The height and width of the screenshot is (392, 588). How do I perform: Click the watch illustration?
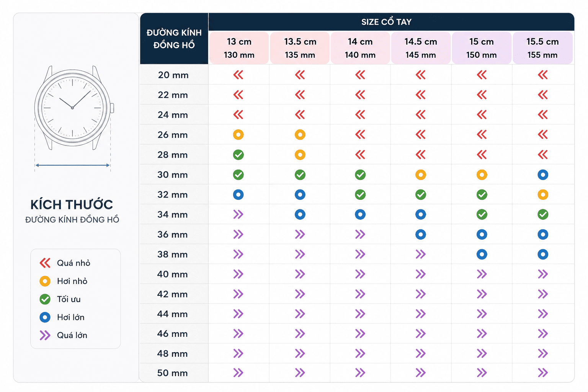tap(73, 108)
